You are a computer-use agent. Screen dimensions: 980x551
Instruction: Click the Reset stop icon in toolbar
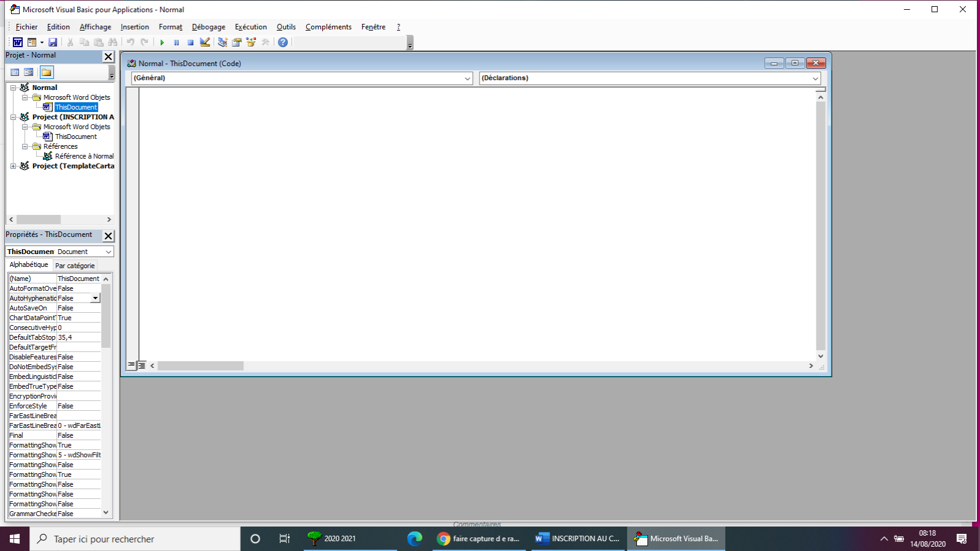pyautogui.click(x=190, y=42)
